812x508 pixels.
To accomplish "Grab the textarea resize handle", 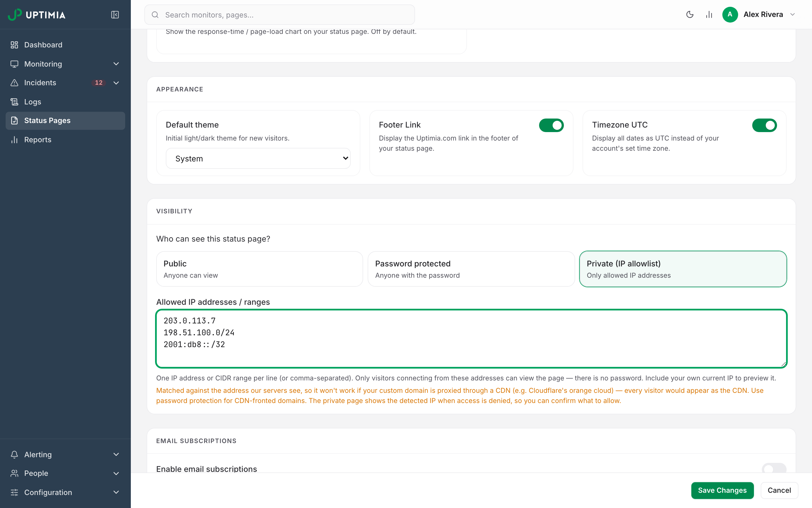I will point(784,364).
